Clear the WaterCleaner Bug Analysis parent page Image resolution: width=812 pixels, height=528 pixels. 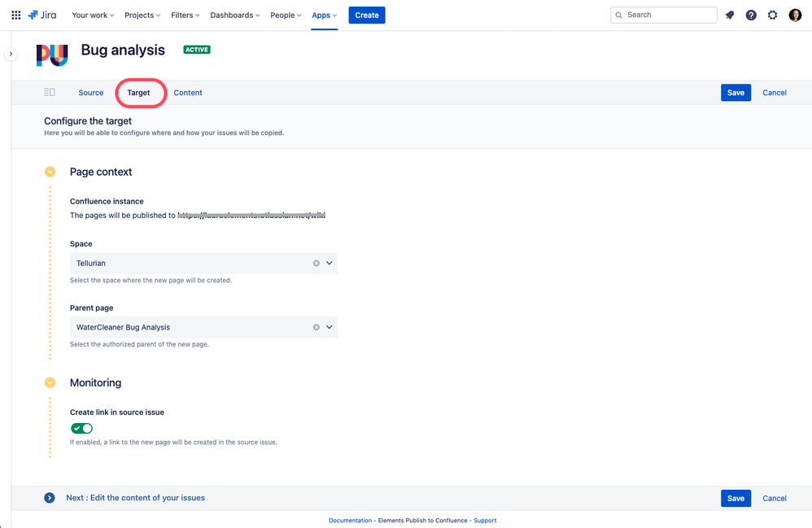pyautogui.click(x=317, y=326)
